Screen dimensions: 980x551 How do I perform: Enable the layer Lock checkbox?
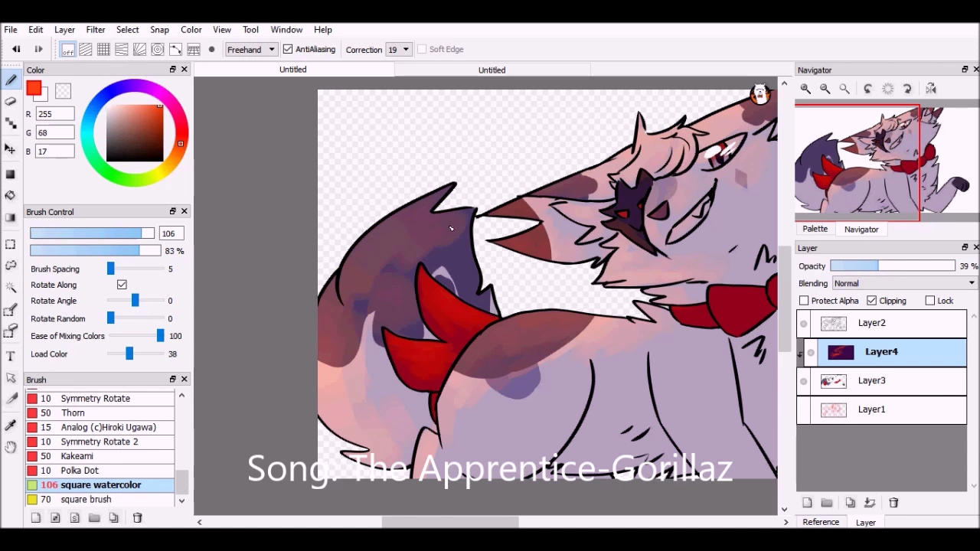pyautogui.click(x=930, y=301)
